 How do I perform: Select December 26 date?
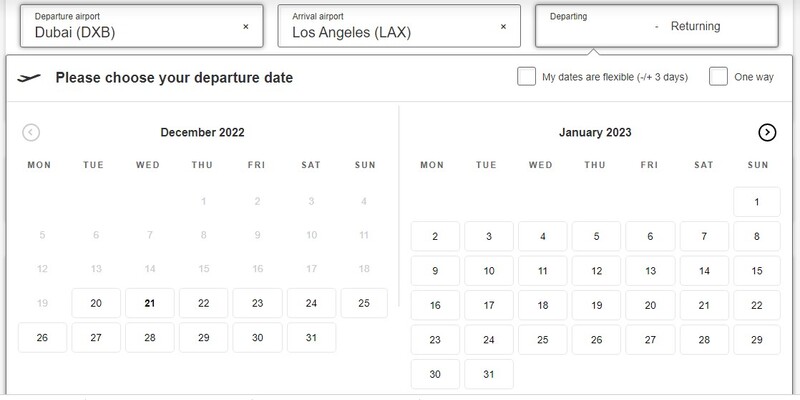pos(42,338)
